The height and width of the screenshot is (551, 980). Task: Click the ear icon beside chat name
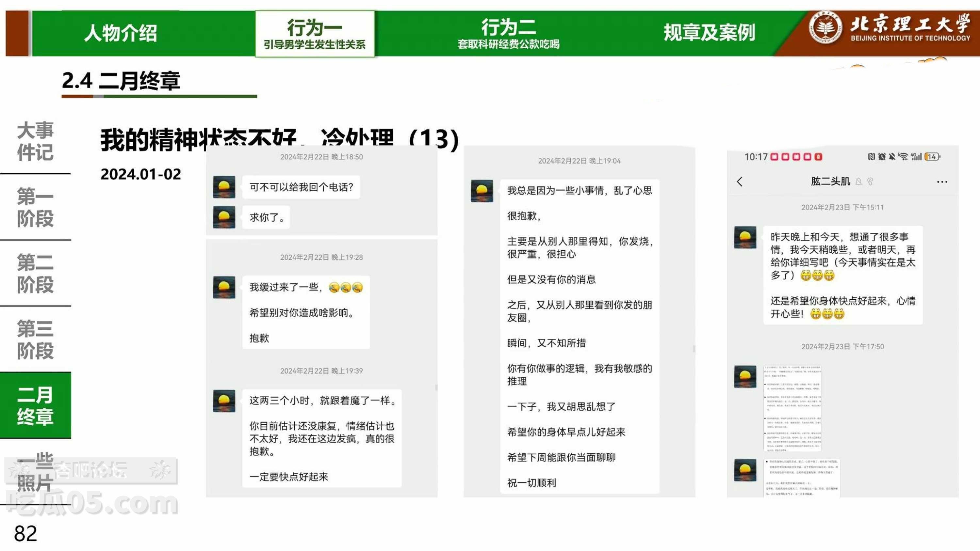pos(870,182)
